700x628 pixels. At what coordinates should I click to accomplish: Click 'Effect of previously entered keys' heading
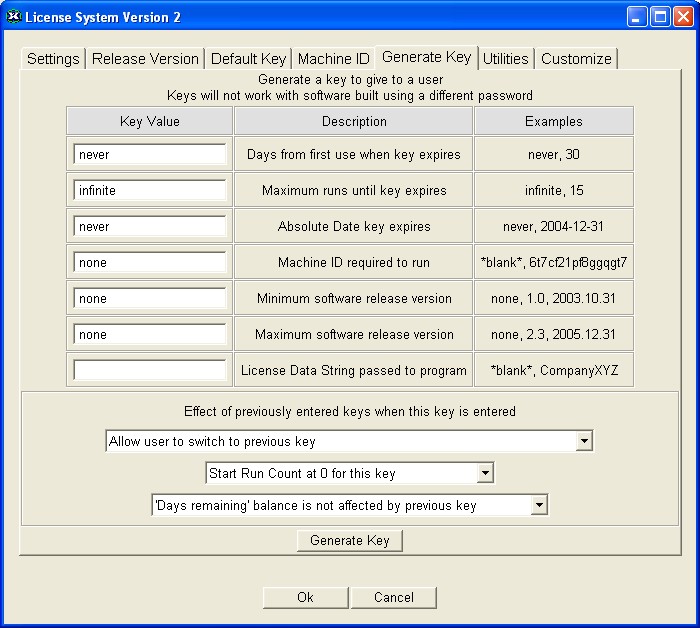click(350, 411)
